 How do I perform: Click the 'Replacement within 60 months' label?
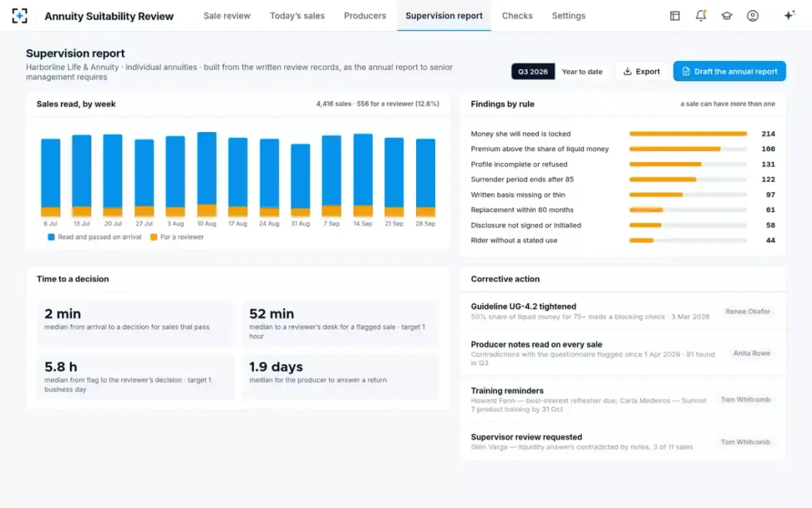(522, 210)
